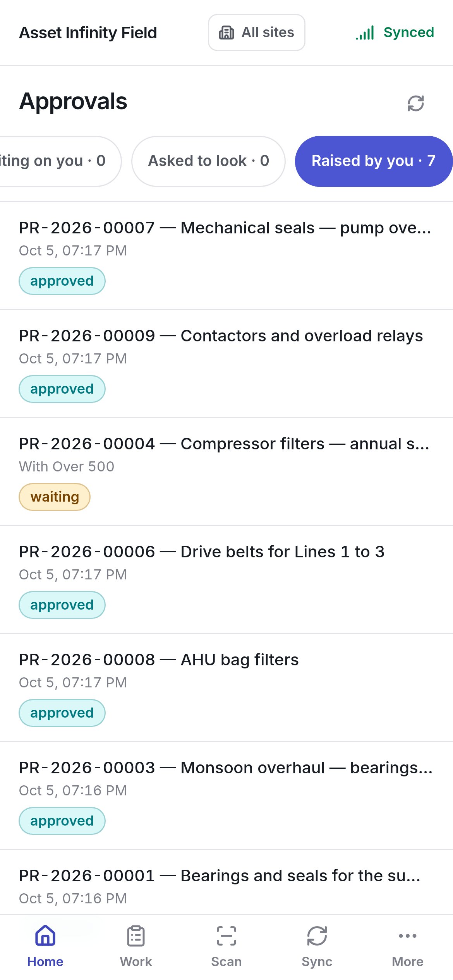The height and width of the screenshot is (980, 453).
Task: Open PR-2026-00004 Compressor filters request
Action: click(x=226, y=471)
